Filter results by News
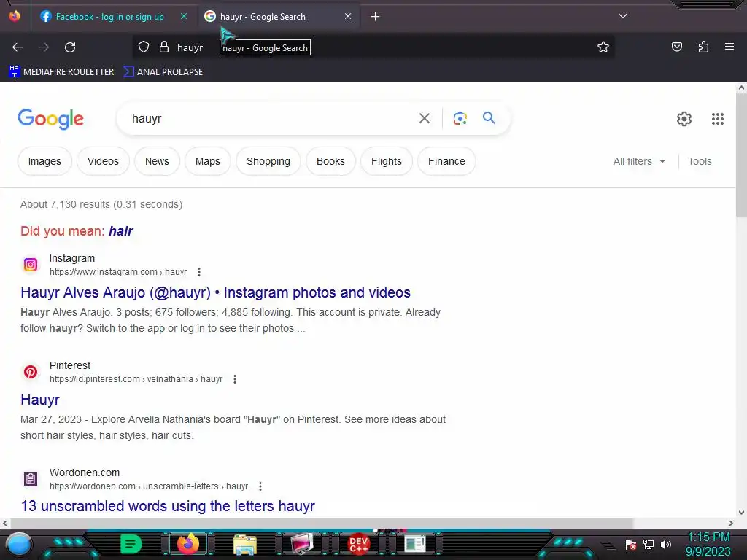This screenshot has height=560, width=747. click(x=157, y=161)
